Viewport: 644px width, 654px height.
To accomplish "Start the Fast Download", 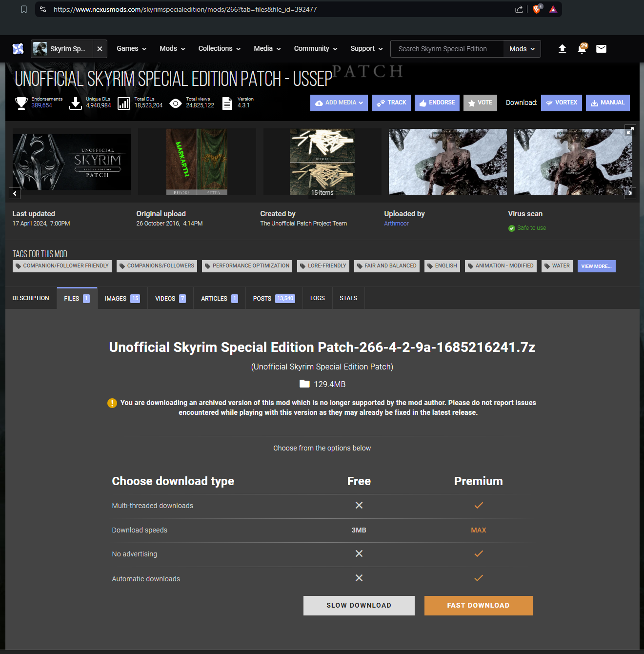I will point(479,606).
